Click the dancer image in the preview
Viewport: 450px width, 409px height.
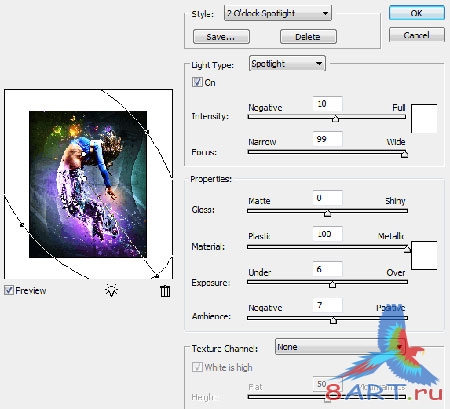pyautogui.click(x=88, y=184)
